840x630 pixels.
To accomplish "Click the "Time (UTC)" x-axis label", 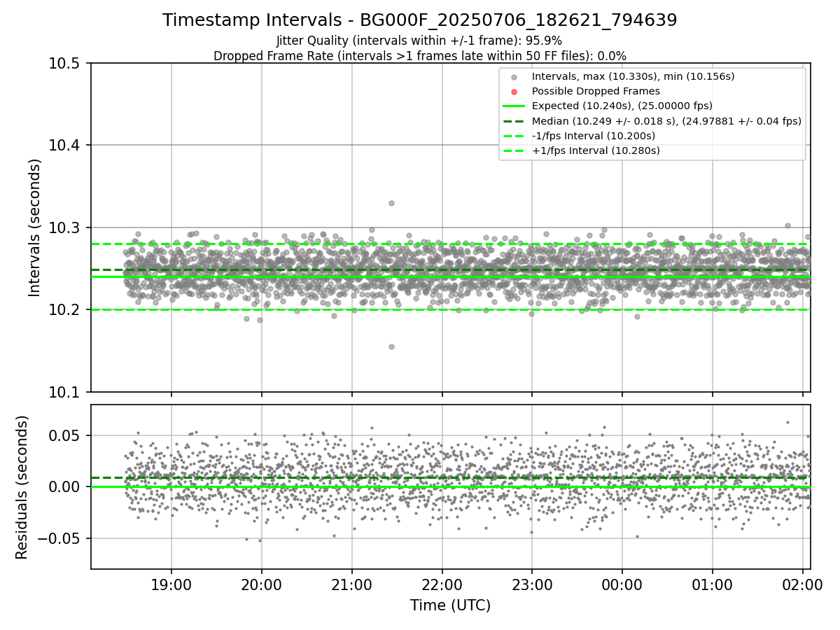I will 450,605.
